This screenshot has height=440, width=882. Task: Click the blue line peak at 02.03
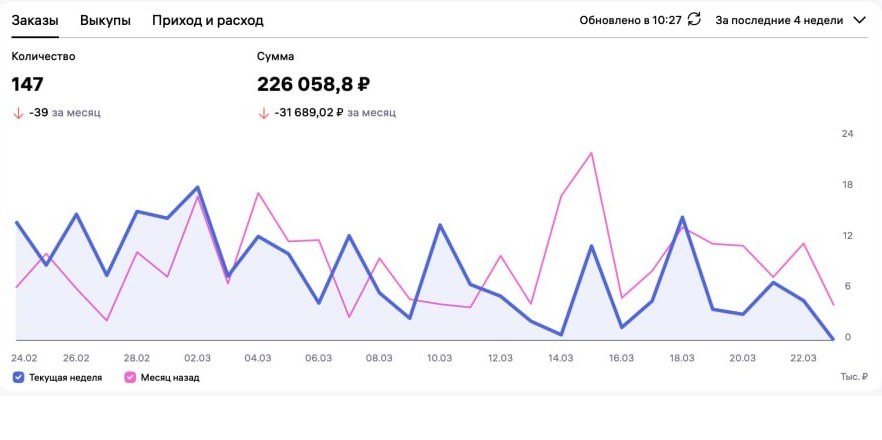pos(197,187)
